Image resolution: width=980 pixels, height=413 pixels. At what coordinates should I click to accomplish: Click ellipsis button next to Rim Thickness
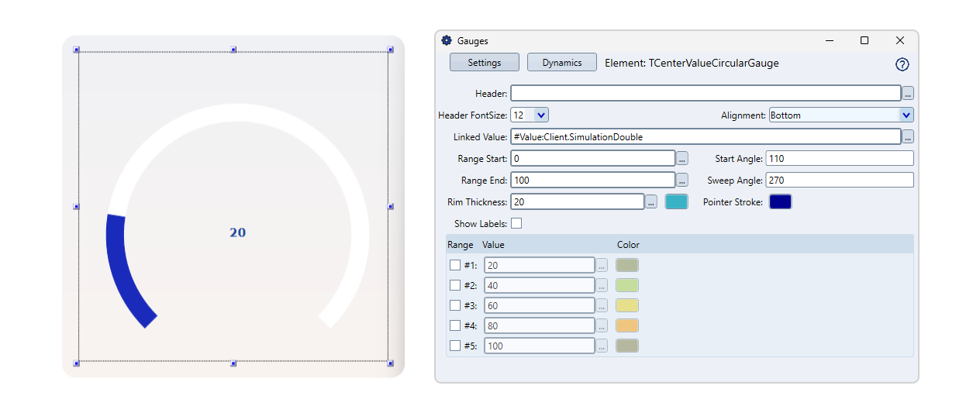click(651, 202)
